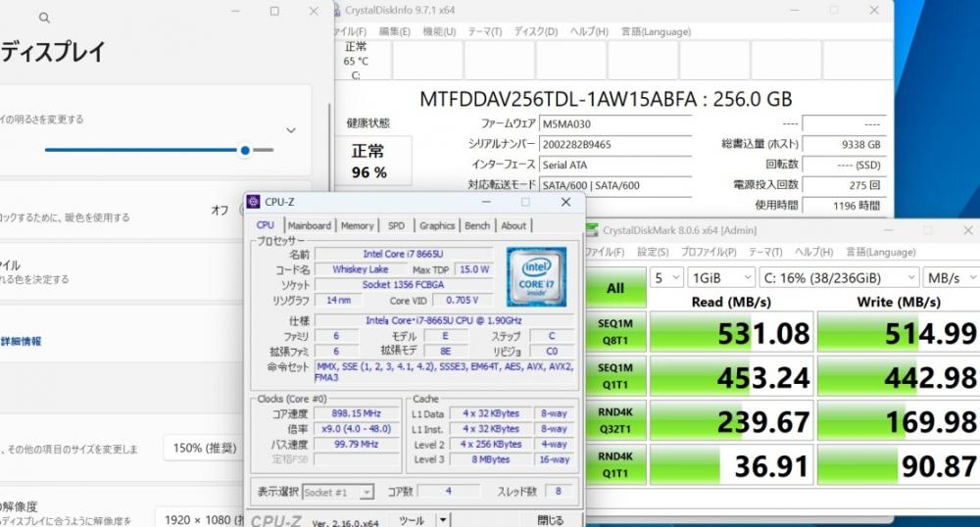The width and height of the screenshot is (980, 527).
Task: Open the MB/s unit dropdown
Action: [952, 278]
